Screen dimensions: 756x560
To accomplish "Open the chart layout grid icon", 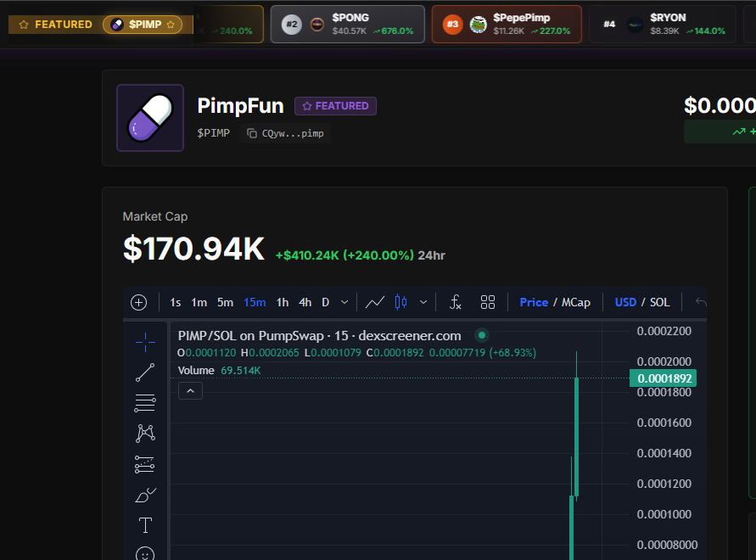I will tap(487, 302).
